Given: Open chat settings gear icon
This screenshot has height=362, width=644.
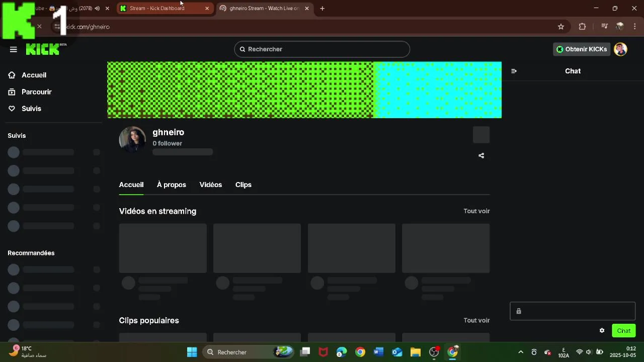Looking at the screenshot, I should click(602, 330).
